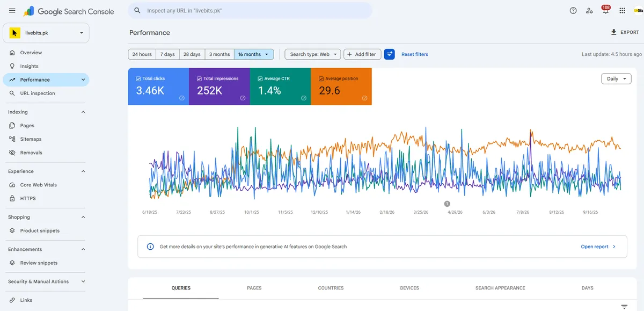Image resolution: width=644 pixels, height=311 pixels.
Task: Open notifications bell showing 108
Action: [x=605, y=10]
